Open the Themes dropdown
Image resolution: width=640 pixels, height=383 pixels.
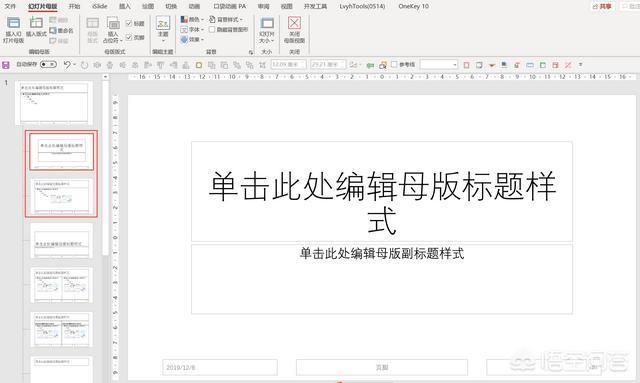pyautogui.click(x=163, y=29)
